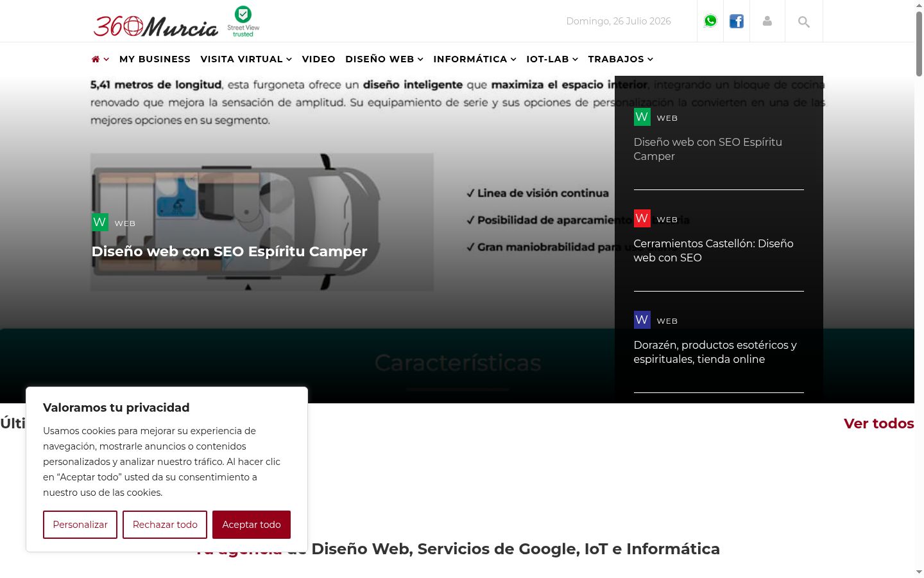Click the date text Domingo, 26 Julio 2026
The image size is (924, 578).
[x=619, y=21]
